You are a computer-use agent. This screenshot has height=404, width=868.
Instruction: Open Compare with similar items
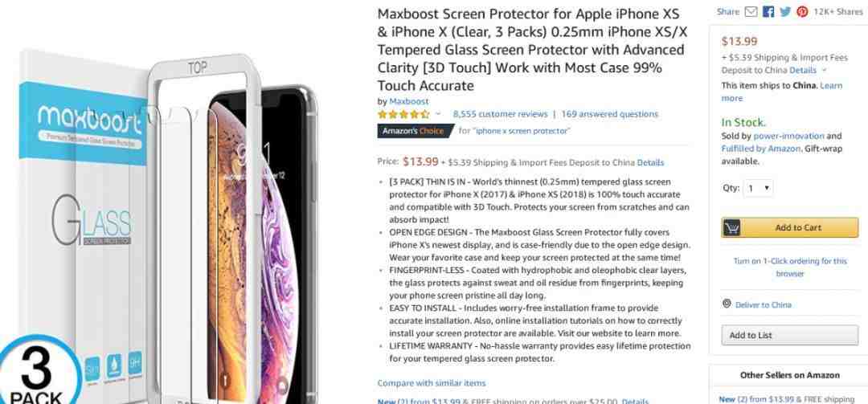pyautogui.click(x=432, y=383)
